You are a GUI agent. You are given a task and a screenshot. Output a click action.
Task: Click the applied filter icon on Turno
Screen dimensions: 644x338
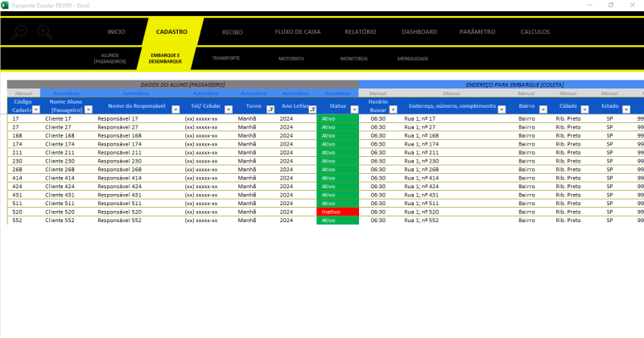[x=270, y=109]
